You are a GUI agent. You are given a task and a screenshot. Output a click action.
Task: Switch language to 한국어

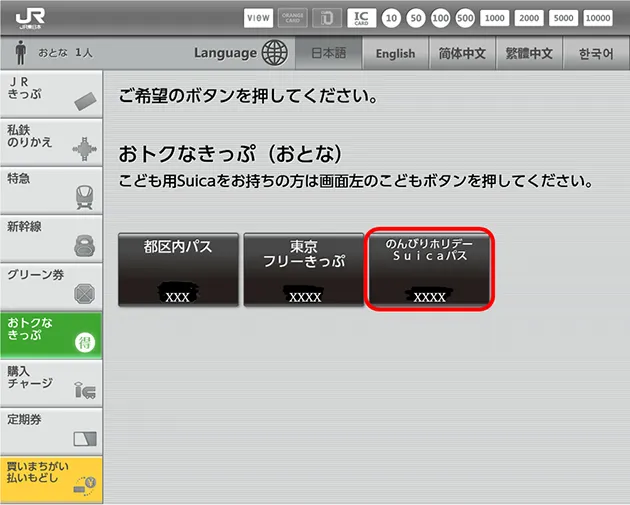(x=596, y=53)
